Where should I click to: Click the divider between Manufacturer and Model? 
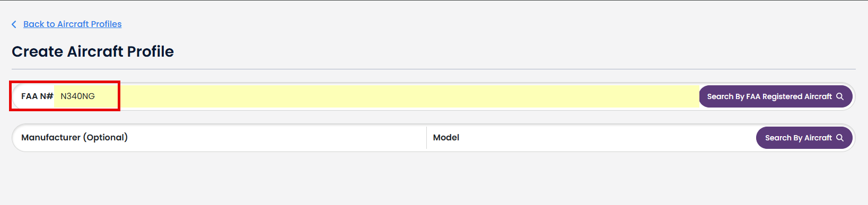coord(426,138)
